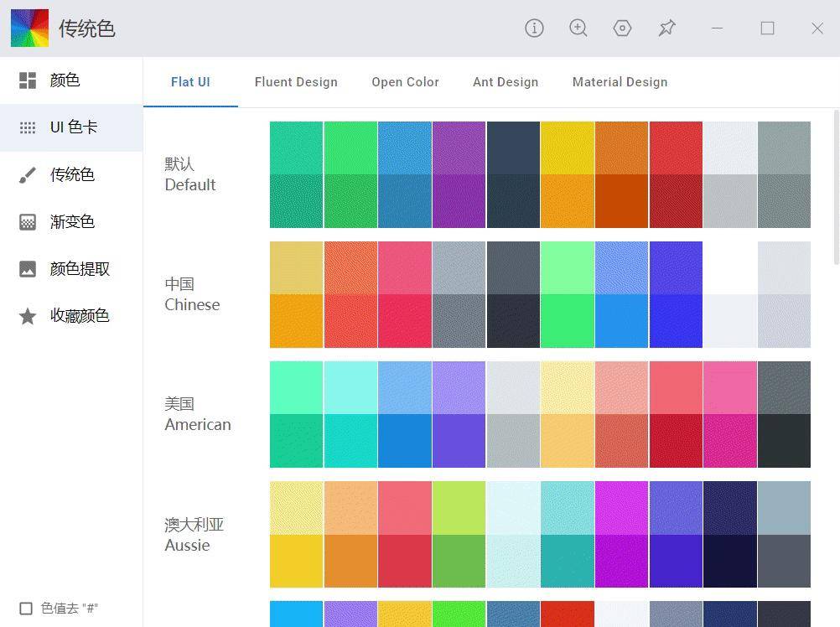This screenshot has height=627, width=840.
Task: Close the 传统色 window
Action: pyautogui.click(x=817, y=28)
